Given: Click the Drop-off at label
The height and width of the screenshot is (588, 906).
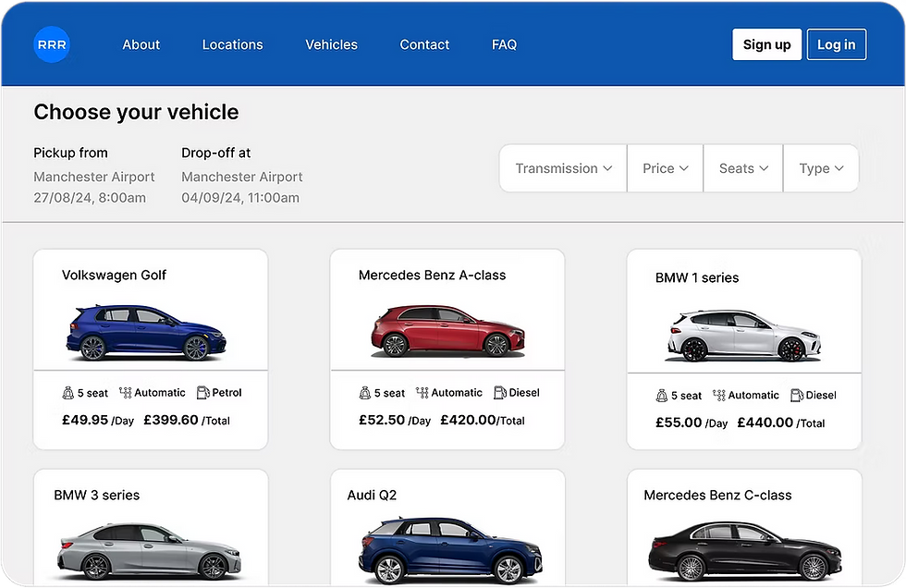Looking at the screenshot, I should [216, 153].
